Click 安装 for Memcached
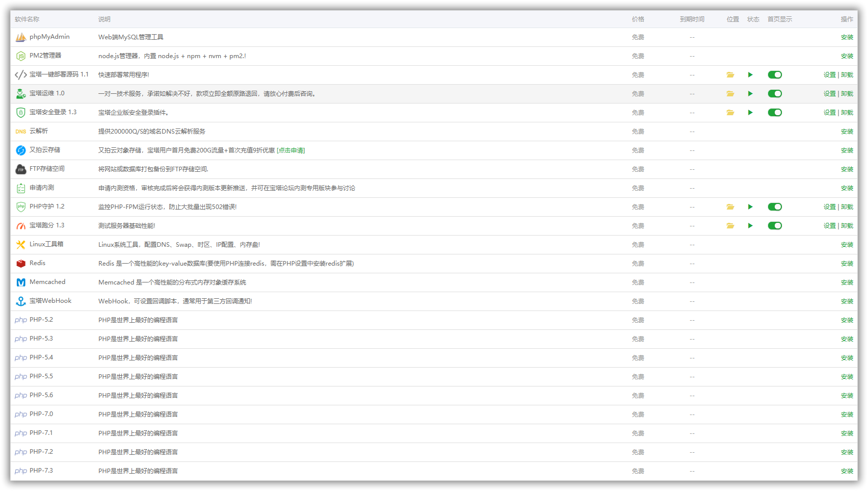868x491 pixels. 847,282
